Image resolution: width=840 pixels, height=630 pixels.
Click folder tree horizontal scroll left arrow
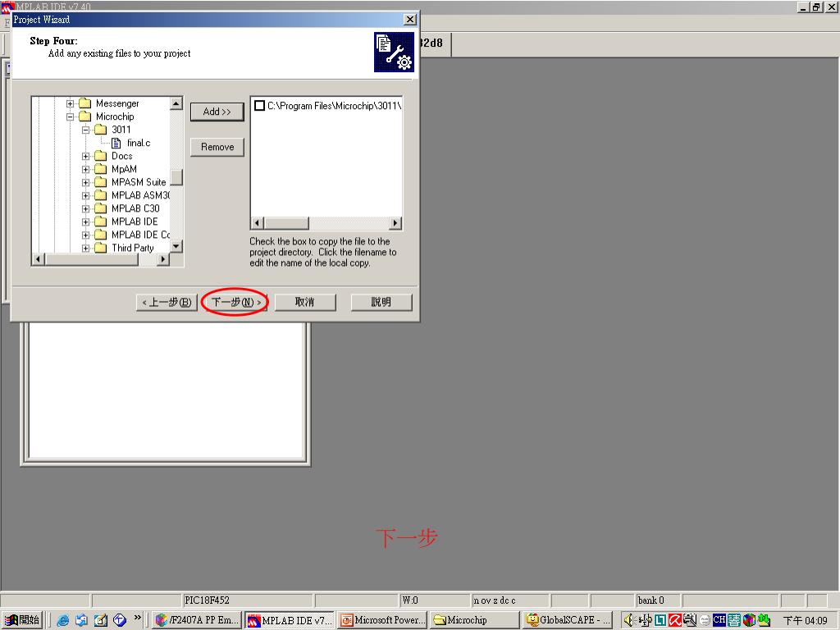(38, 259)
